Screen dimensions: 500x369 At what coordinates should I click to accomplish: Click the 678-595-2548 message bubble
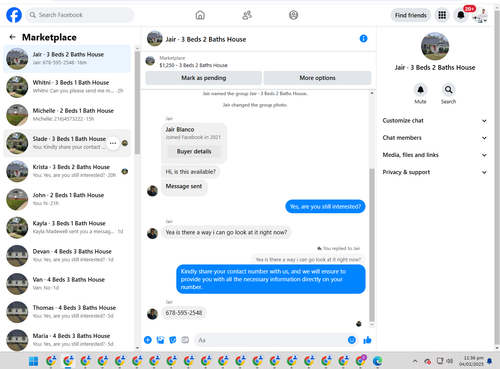pyautogui.click(x=184, y=313)
